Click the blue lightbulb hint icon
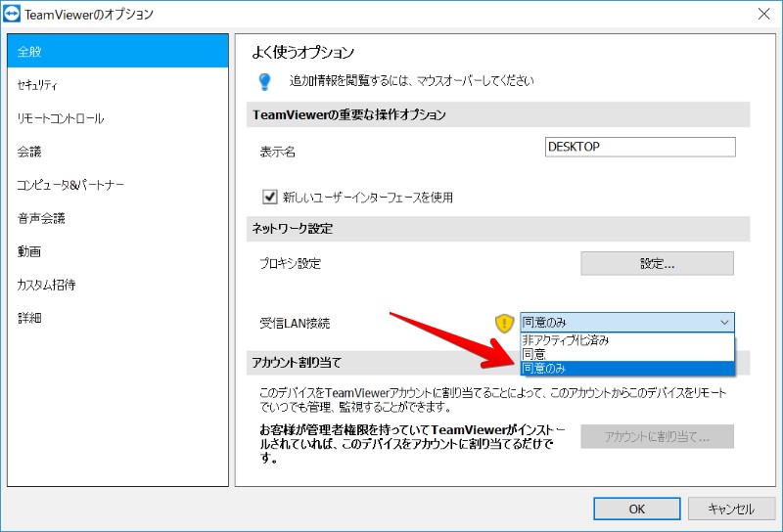Viewport: 783px width, 532px height. (264, 81)
